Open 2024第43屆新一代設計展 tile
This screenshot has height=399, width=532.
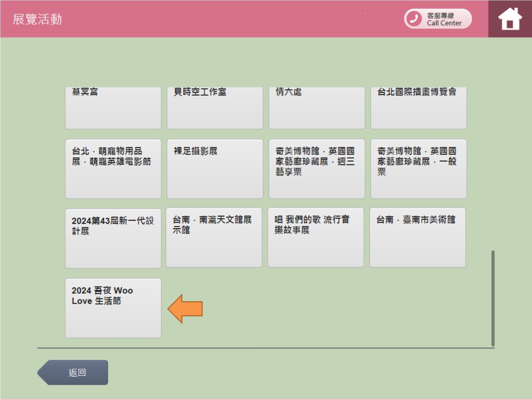coord(113,238)
